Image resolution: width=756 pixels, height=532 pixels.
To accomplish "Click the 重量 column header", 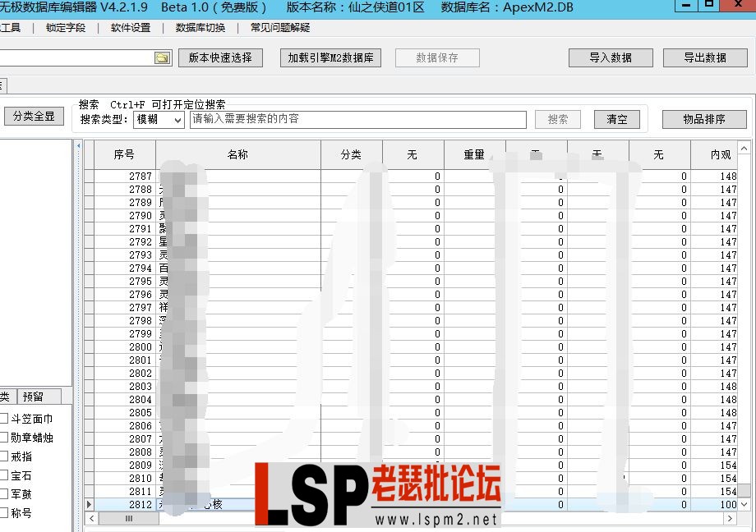I will pos(474,154).
